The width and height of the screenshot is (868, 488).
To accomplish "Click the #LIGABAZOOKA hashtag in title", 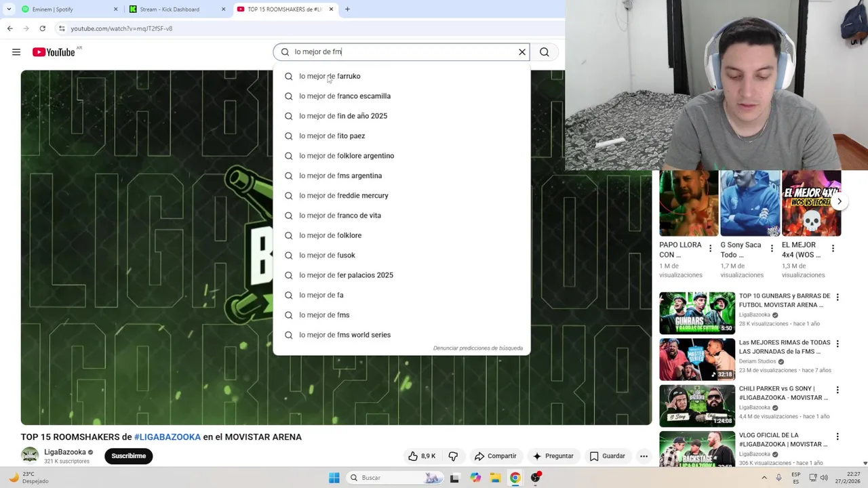I will click(x=167, y=437).
